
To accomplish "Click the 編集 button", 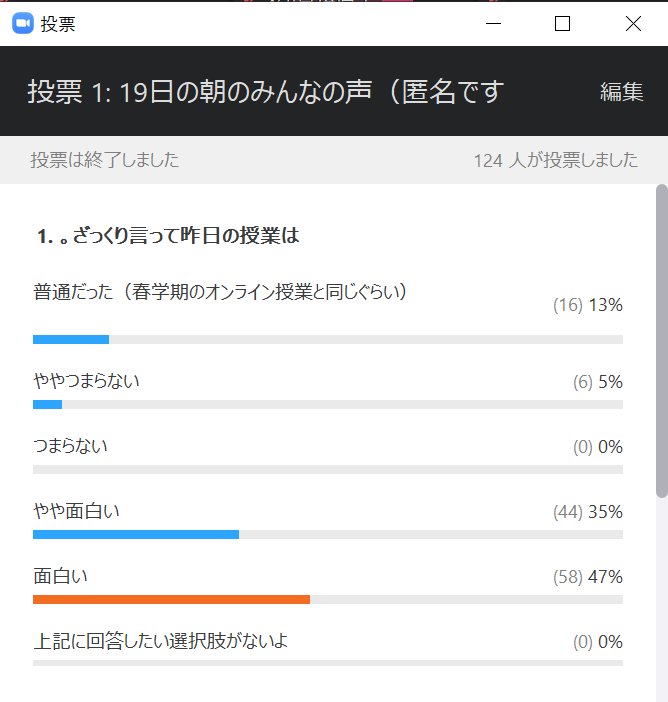I will click(x=621, y=92).
